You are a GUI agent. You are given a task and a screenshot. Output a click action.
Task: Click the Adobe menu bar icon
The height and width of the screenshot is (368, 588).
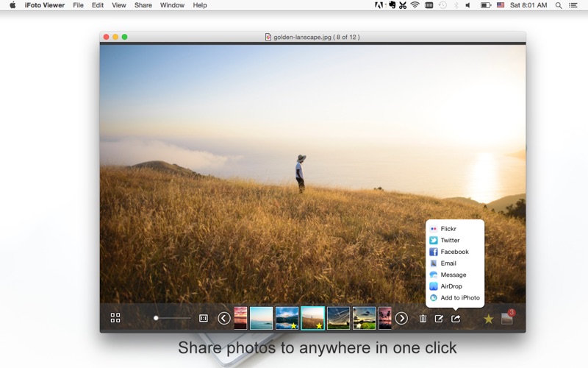point(379,5)
